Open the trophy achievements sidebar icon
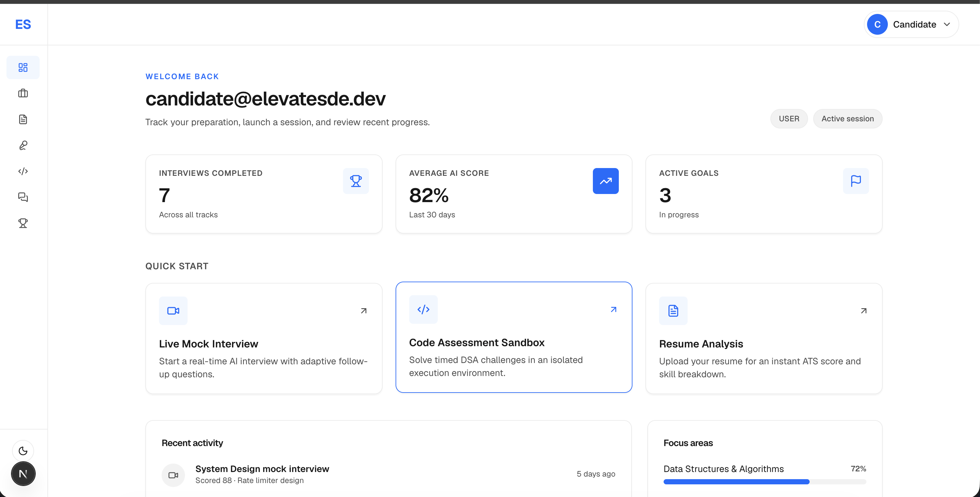Viewport: 980px width, 497px height. pos(23,223)
